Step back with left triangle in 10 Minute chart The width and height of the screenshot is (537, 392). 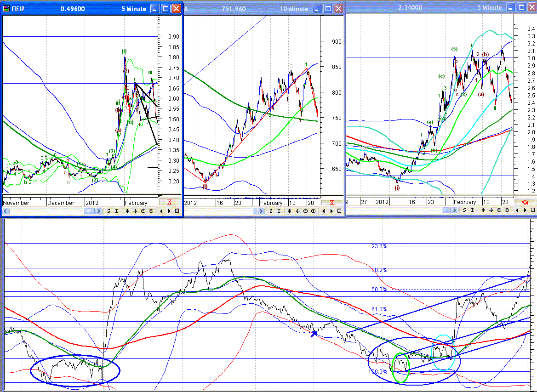[x=324, y=211]
